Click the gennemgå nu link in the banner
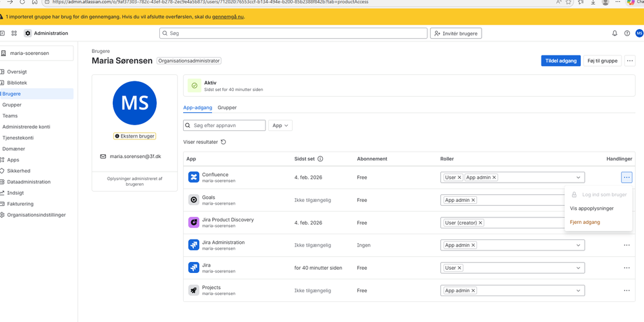 pyautogui.click(x=228, y=17)
